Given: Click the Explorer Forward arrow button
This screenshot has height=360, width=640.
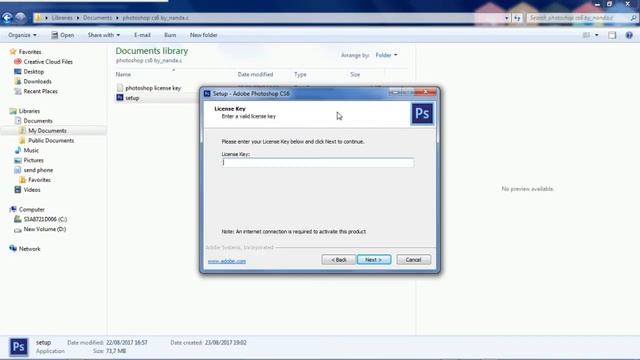Looking at the screenshot, I should (20, 18).
